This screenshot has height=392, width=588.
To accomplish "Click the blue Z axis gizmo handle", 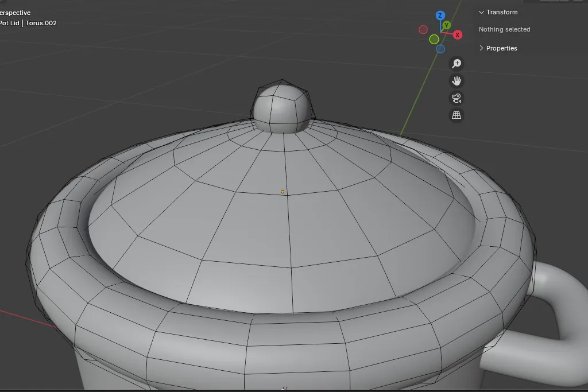I will point(440,15).
